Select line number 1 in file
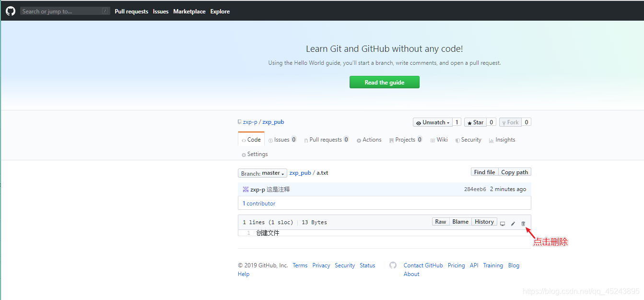The width and height of the screenshot is (644, 300). pyautogui.click(x=248, y=233)
